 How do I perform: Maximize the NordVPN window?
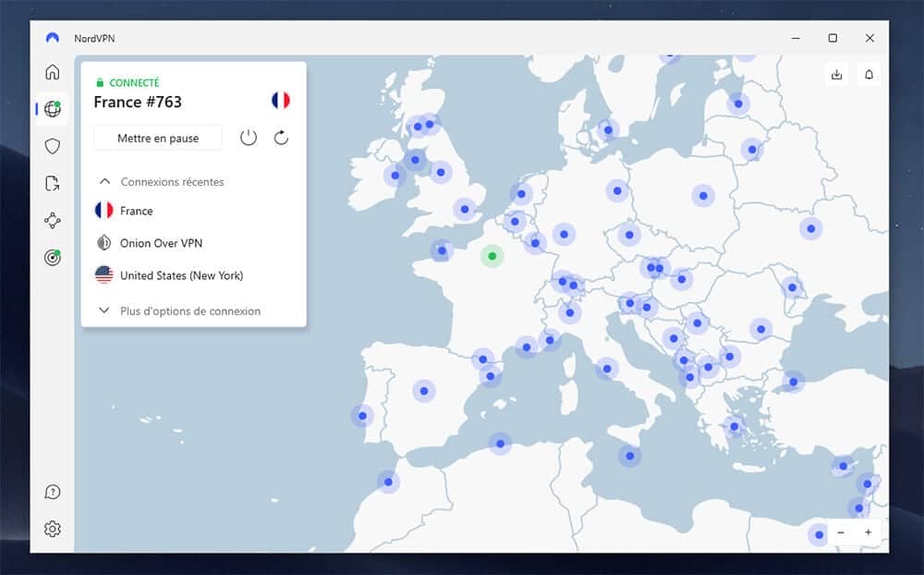[833, 38]
